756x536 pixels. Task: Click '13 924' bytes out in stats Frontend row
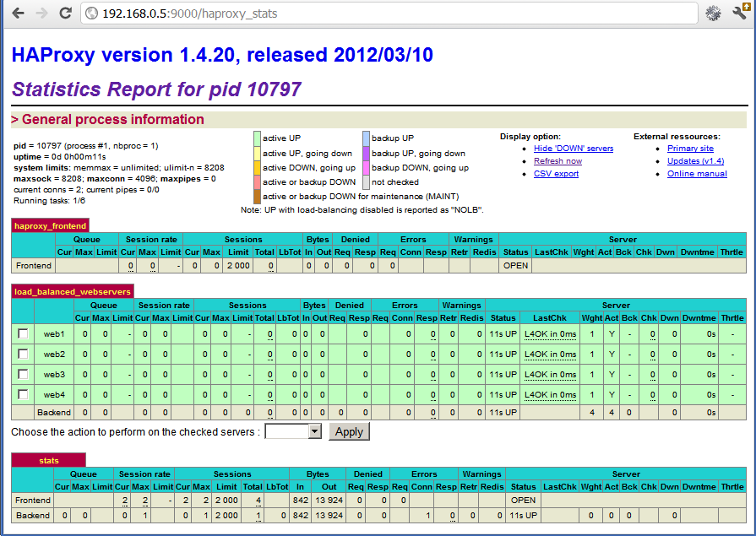coord(329,501)
